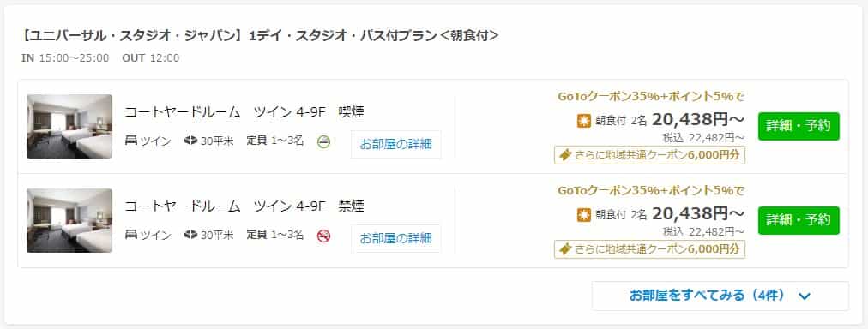Screen dimensions: 868x329
Task: Click breakfast-included orange icon for smoking room
Action: click(584, 121)
